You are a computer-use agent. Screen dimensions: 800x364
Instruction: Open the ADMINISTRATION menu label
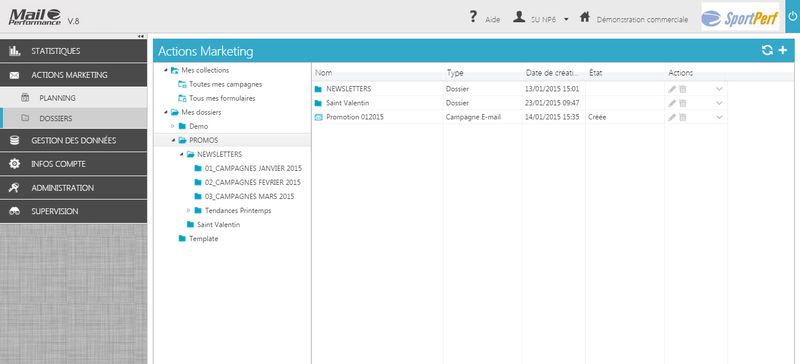[x=63, y=188]
